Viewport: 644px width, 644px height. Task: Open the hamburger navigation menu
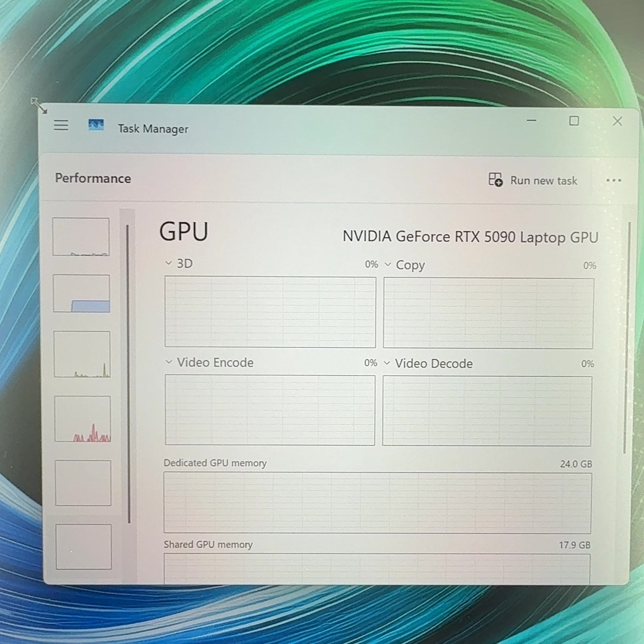coord(61,125)
